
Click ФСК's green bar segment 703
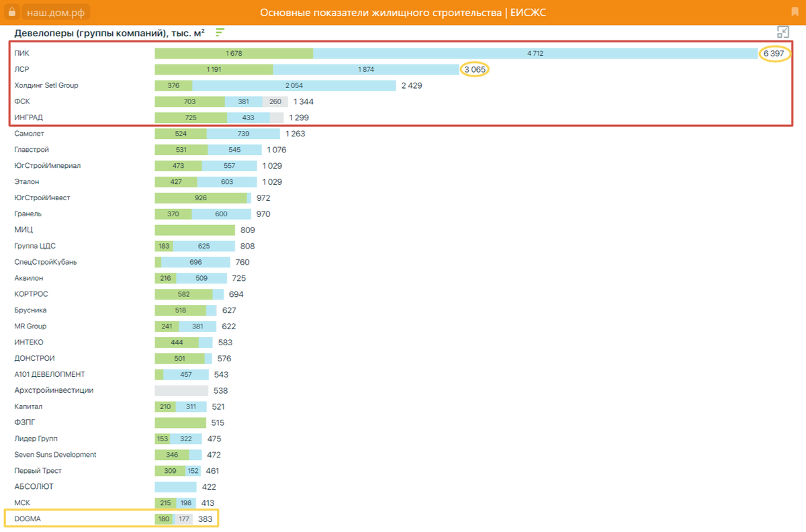click(x=189, y=101)
